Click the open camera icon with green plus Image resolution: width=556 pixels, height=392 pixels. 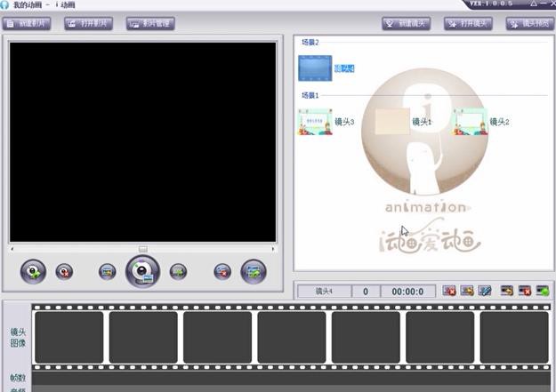click(34, 272)
